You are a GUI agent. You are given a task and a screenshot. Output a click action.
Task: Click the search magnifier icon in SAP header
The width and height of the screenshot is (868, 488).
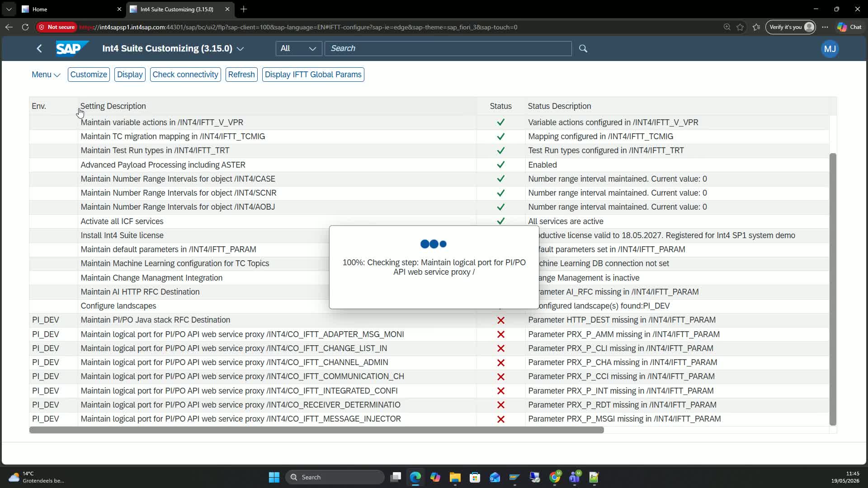(x=583, y=48)
